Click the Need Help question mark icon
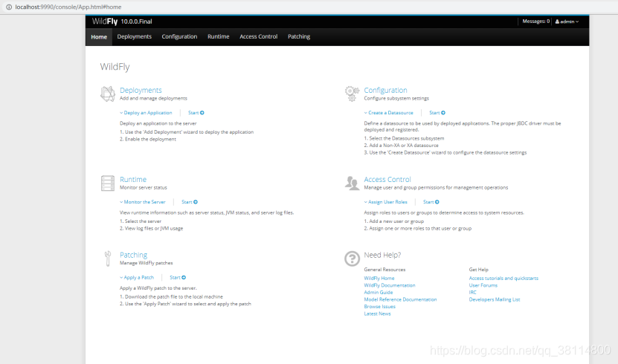 [x=352, y=259]
